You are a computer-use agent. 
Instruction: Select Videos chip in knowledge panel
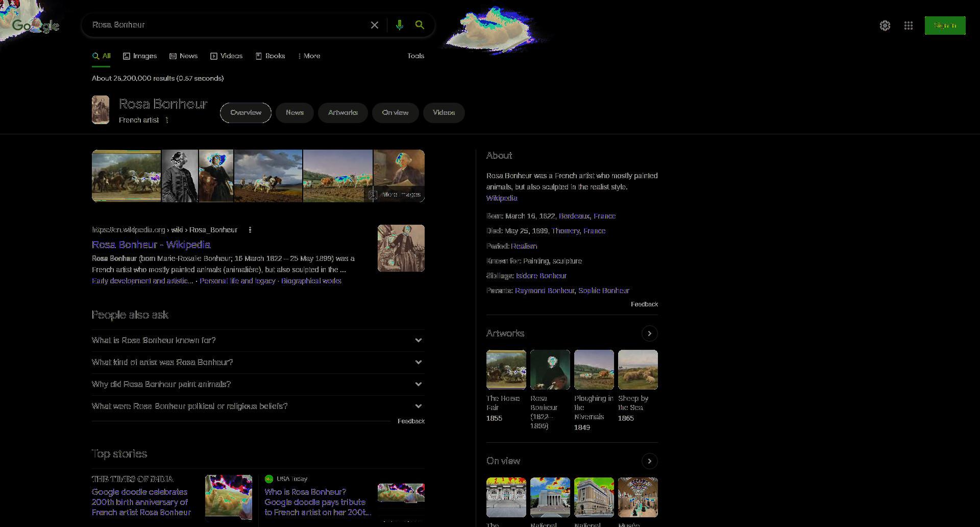click(444, 113)
